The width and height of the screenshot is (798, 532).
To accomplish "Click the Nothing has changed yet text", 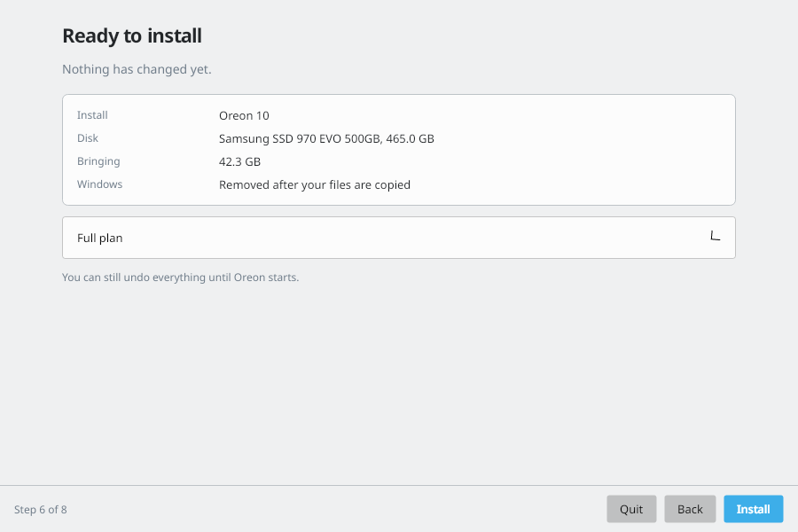I will click(x=137, y=69).
